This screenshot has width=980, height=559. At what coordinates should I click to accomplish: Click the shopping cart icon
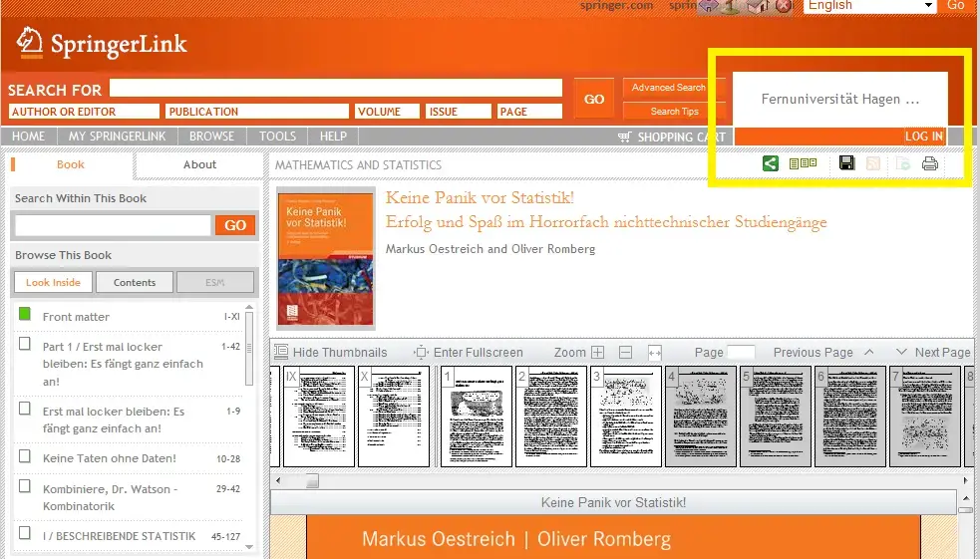[624, 137]
